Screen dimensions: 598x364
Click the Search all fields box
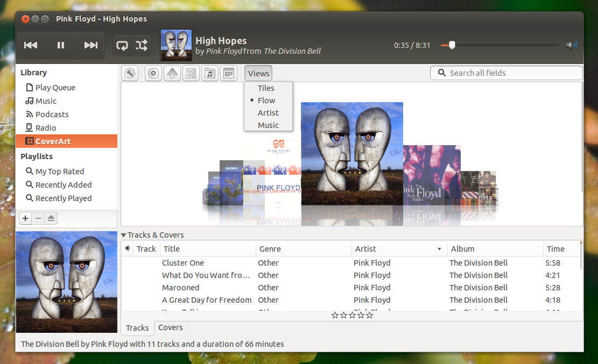tap(506, 73)
